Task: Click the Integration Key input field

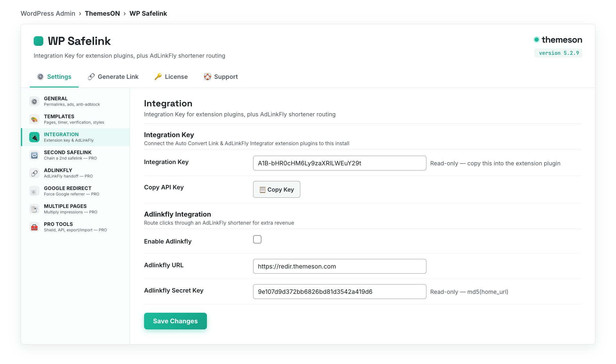Action: 339,163
